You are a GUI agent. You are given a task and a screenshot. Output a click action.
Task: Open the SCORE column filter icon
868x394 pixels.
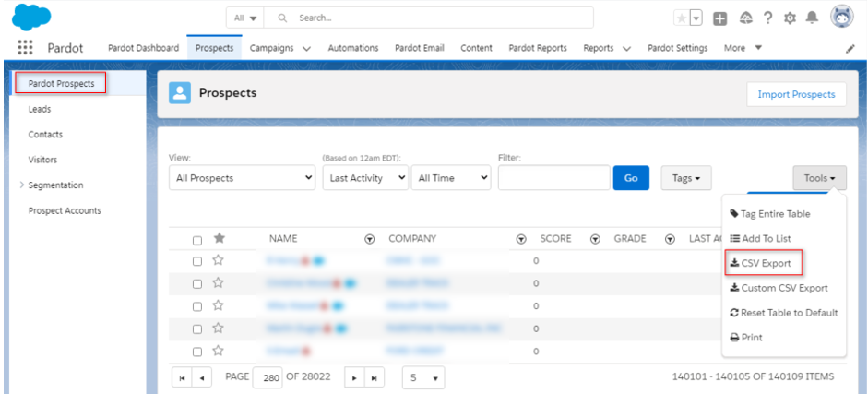595,239
